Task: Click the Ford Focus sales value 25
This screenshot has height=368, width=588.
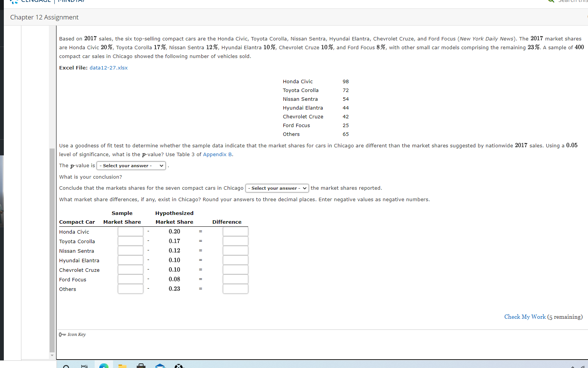Action: [346, 126]
